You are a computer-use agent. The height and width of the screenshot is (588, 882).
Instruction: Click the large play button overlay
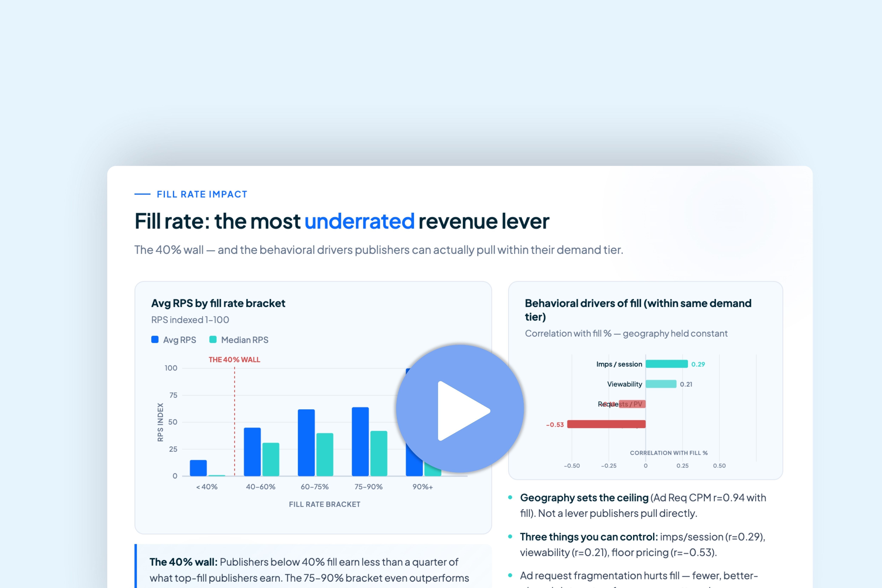(x=460, y=408)
